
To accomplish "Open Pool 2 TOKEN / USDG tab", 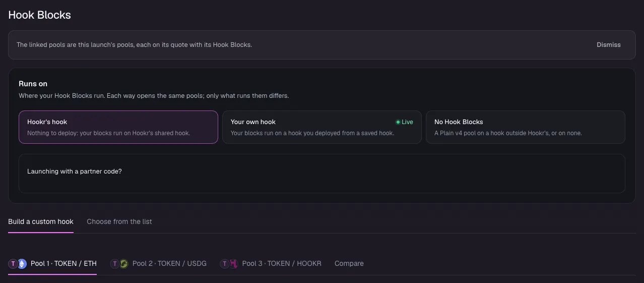I will click(x=158, y=263).
